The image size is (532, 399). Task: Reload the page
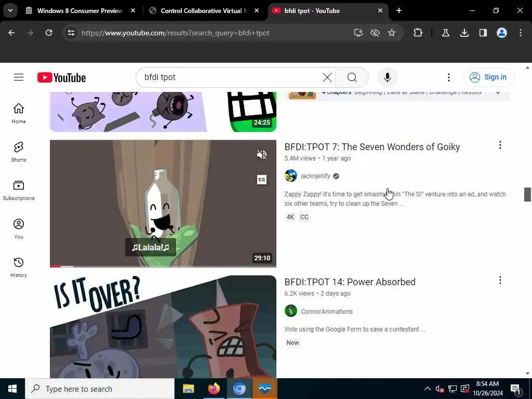coord(49,33)
